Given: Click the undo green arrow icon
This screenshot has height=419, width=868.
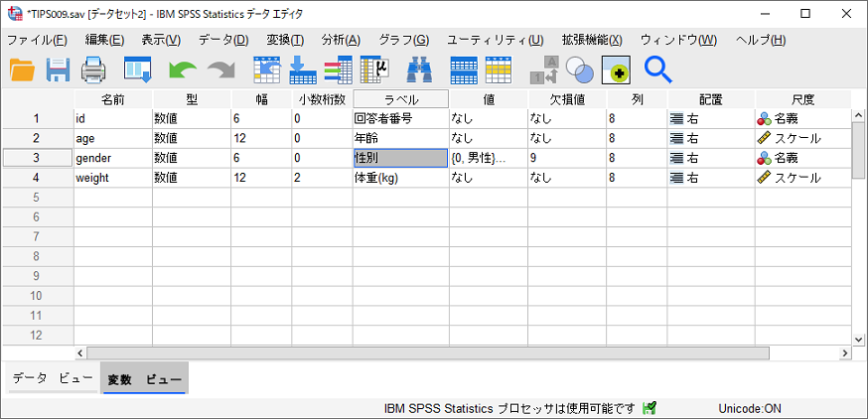Looking at the screenshot, I should click(183, 70).
